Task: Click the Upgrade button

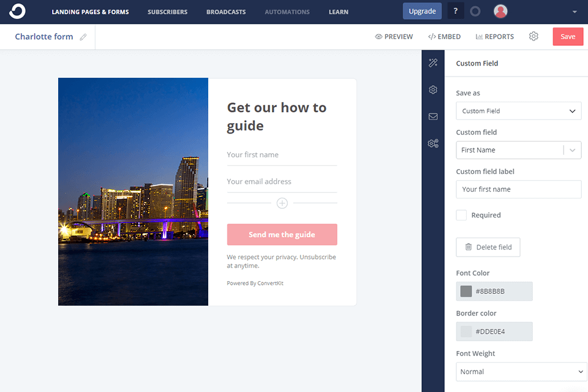Action: click(x=422, y=10)
